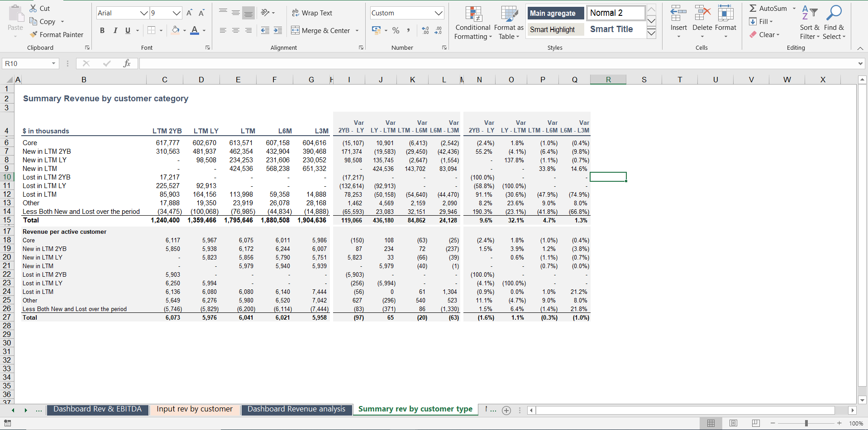Increase font size with larger A icon
The image size is (868, 430).
point(189,13)
